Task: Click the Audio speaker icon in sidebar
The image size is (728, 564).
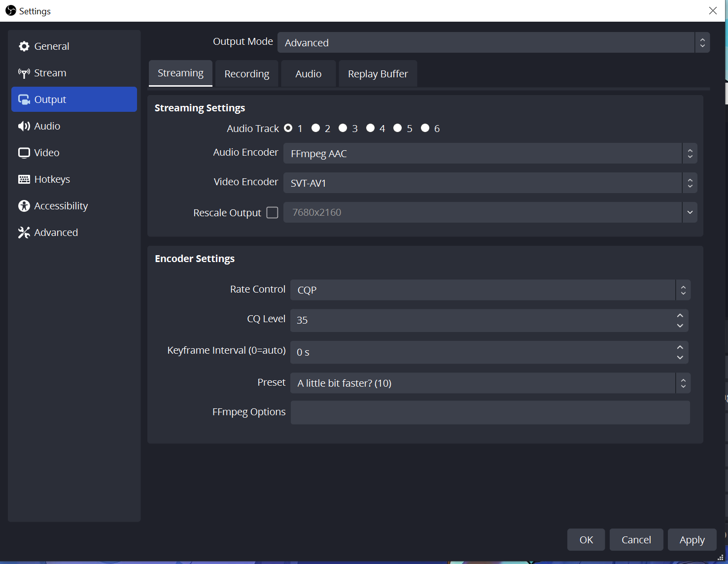Action: click(24, 126)
